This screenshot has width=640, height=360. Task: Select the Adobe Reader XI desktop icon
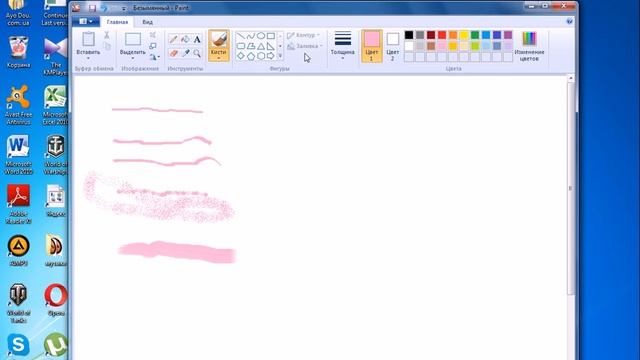point(18,204)
